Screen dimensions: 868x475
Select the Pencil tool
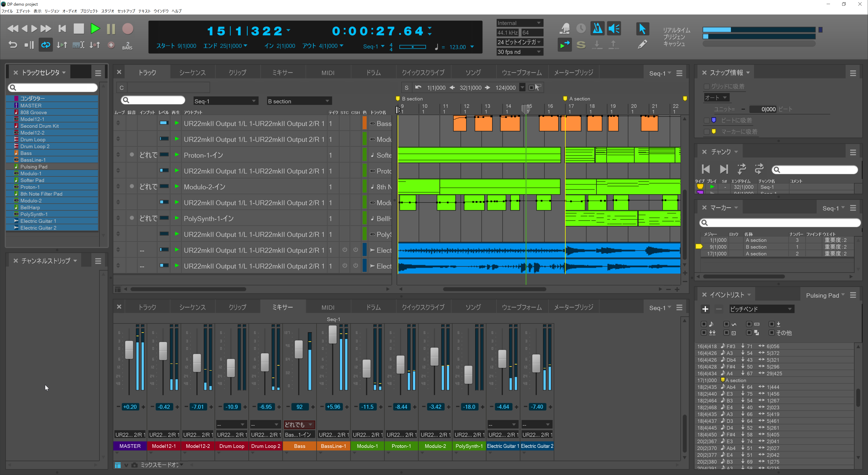tap(642, 45)
